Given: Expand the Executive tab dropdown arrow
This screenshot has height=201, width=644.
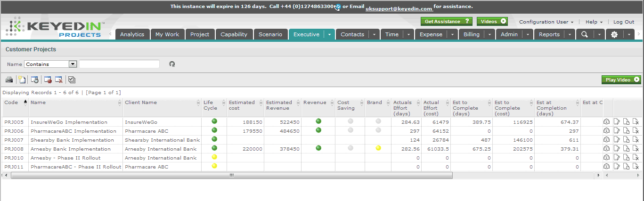Looking at the screenshot, I should pos(329,34).
